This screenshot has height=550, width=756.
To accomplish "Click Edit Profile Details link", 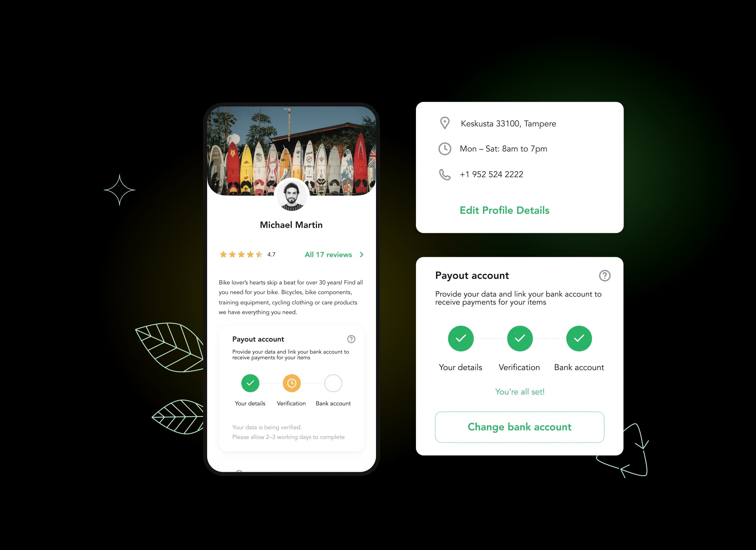I will pos(503,210).
